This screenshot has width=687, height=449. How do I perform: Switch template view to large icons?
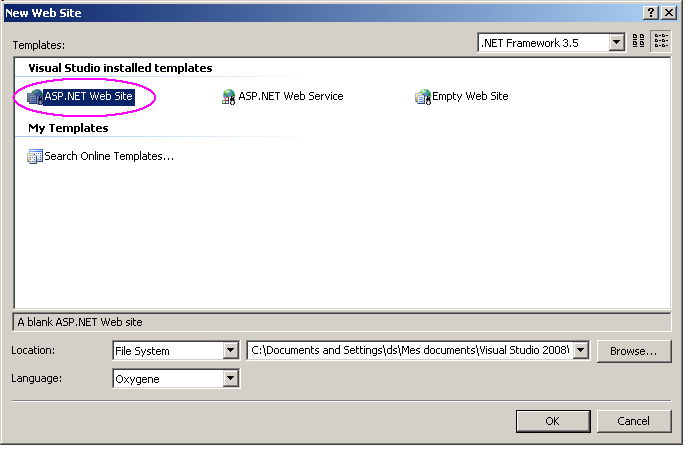[639, 42]
